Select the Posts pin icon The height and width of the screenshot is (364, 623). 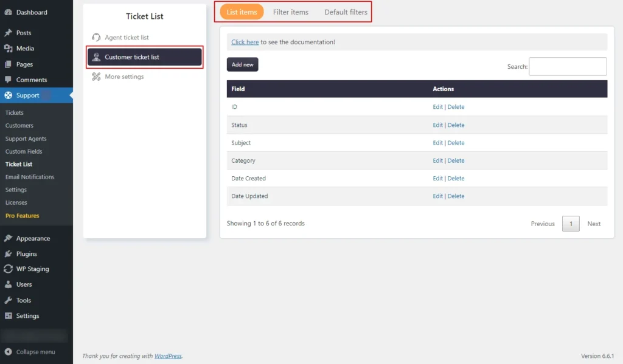(x=9, y=33)
